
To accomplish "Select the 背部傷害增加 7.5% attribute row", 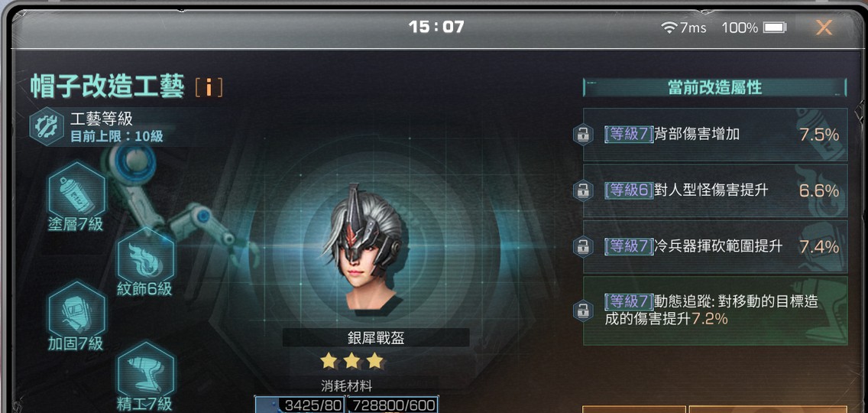I will (x=715, y=135).
